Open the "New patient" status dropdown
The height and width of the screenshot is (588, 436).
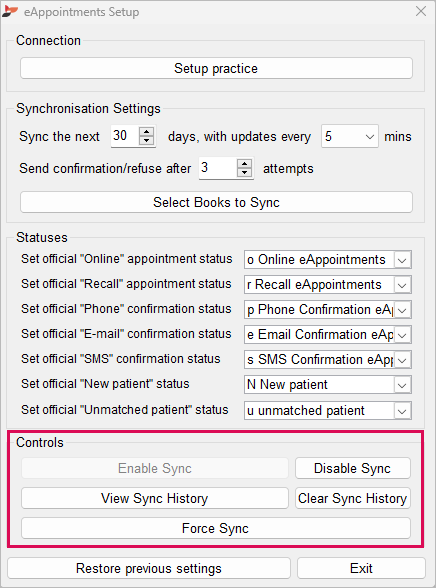click(402, 385)
